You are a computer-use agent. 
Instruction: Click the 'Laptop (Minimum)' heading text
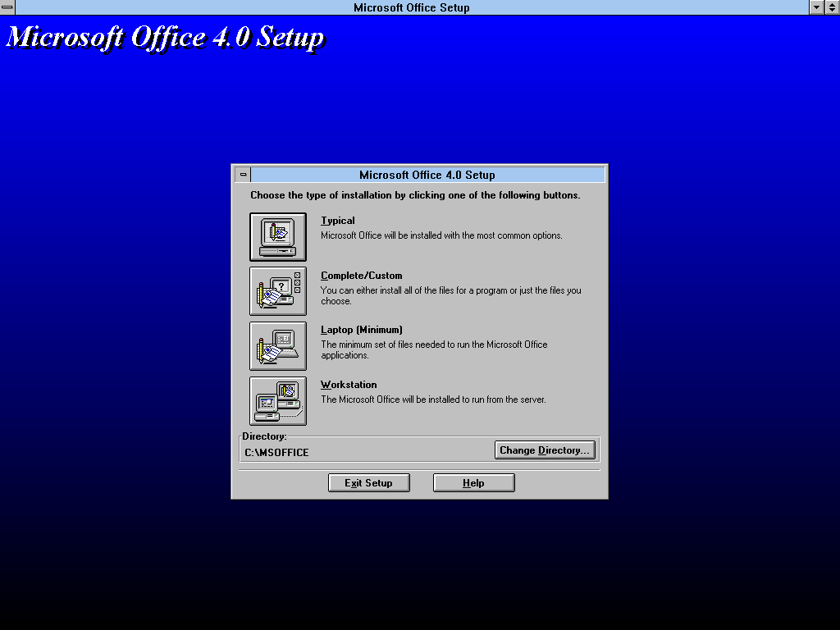362,330
